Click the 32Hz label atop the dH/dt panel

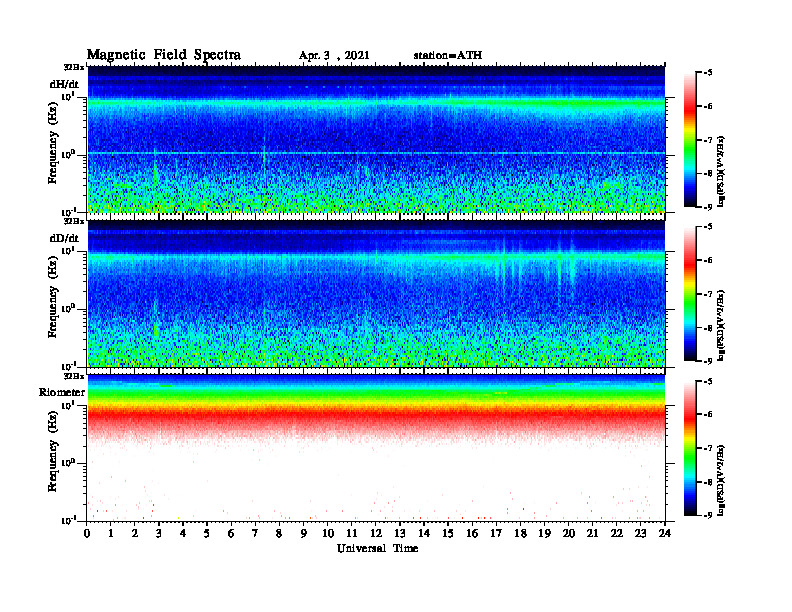coord(74,67)
